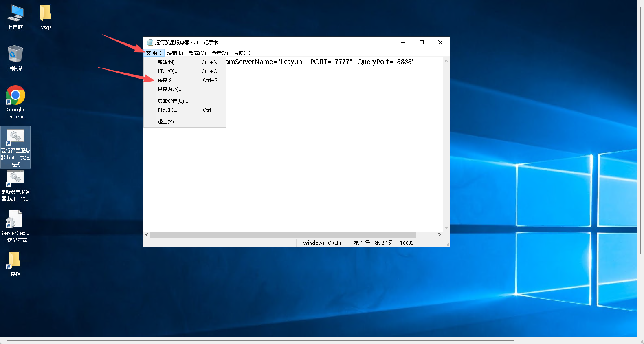Viewport: 644px width, 344px height.
Task: Open the 编辑(E) menu
Action: click(x=175, y=53)
